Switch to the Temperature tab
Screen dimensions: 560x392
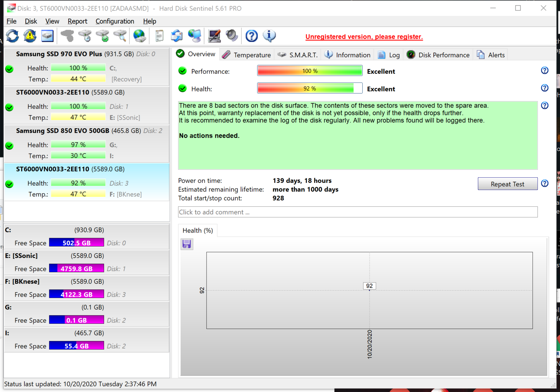click(x=247, y=55)
